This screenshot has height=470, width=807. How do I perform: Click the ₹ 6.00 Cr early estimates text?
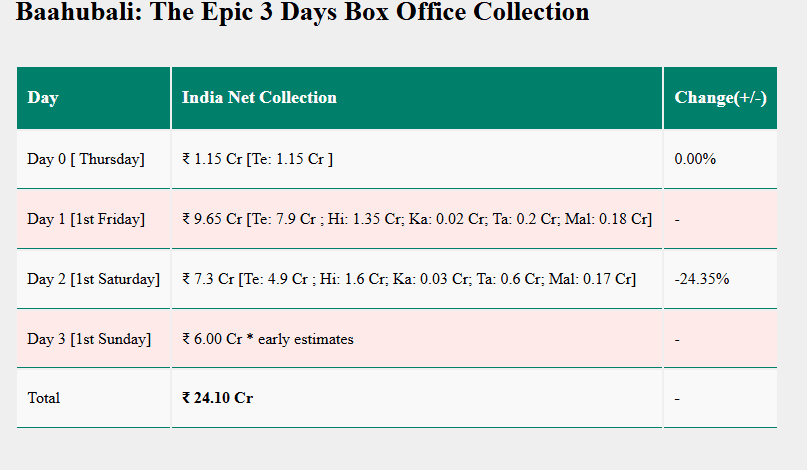tap(268, 339)
